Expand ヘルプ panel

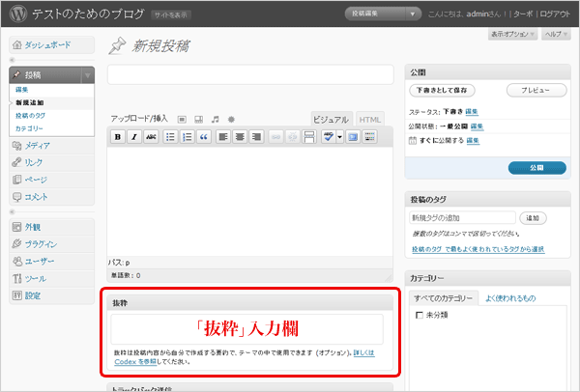pos(556,34)
